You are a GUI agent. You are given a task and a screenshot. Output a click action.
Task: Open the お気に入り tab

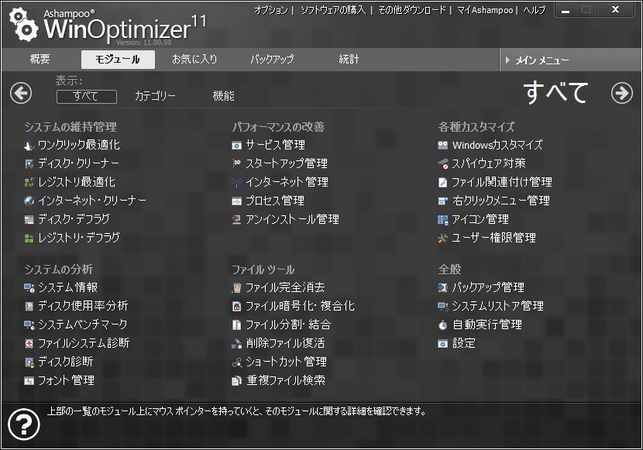click(194, 59)
